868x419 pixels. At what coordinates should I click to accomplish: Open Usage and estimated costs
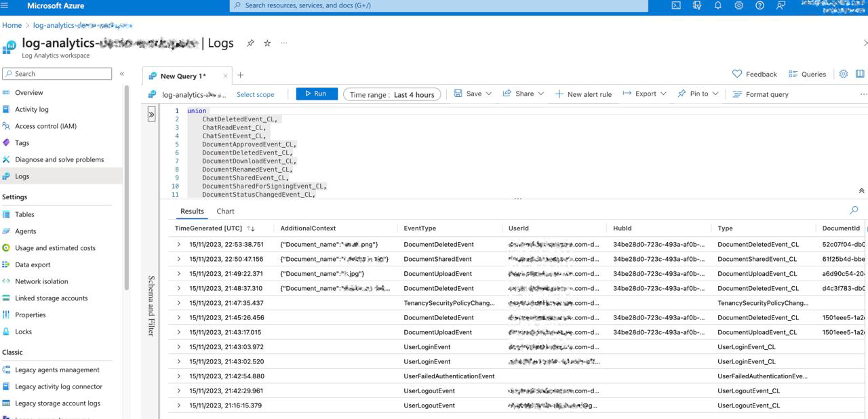click(x=56, y=248)
